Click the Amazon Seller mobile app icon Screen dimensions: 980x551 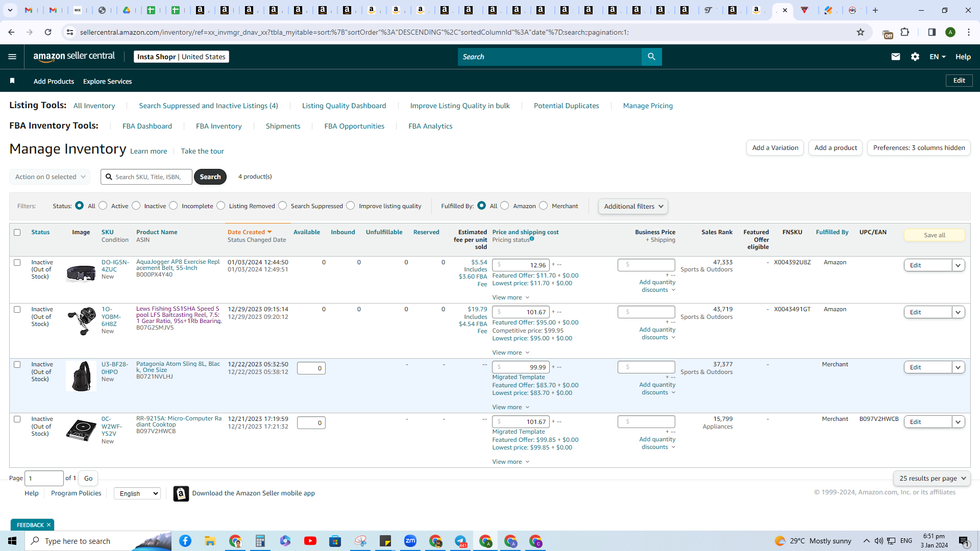[x=181, y=493]
